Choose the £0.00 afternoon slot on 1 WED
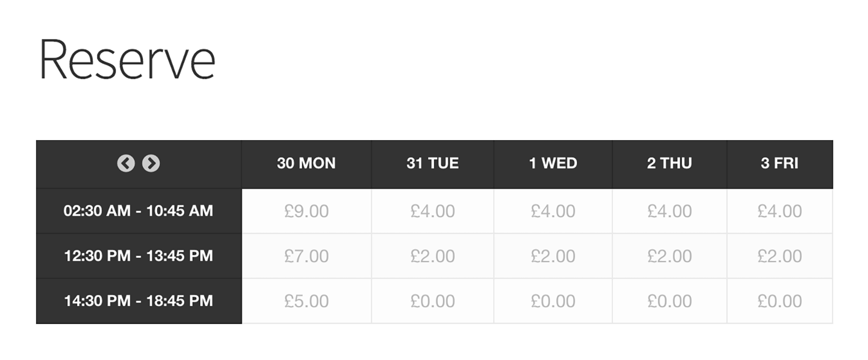 (x=553, y=300)
